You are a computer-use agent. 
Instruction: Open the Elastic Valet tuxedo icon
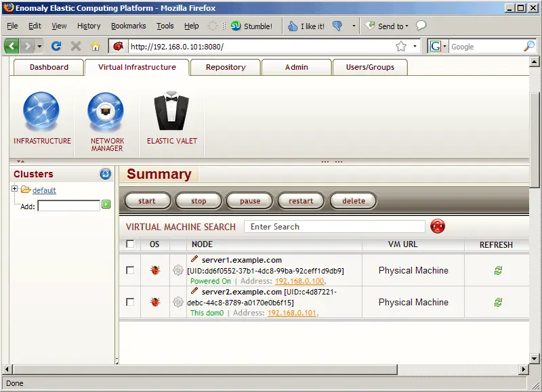[x=171, y=110]
